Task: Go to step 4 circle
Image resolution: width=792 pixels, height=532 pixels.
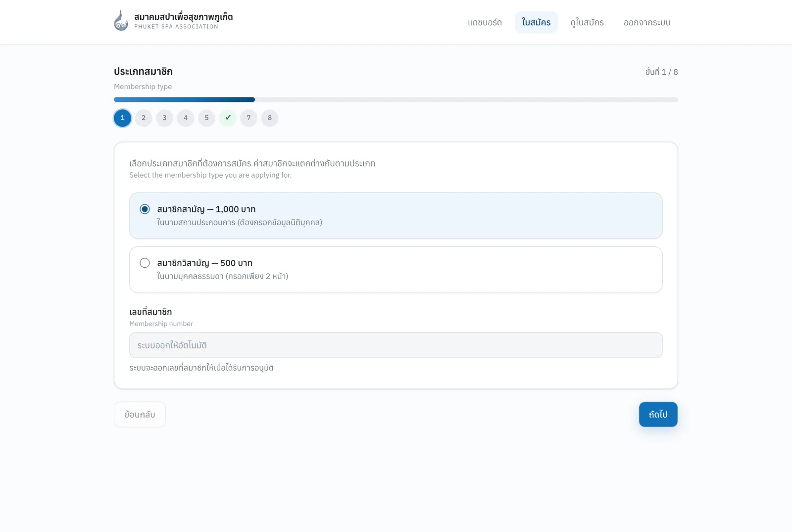Action: [x=186, y=118]
